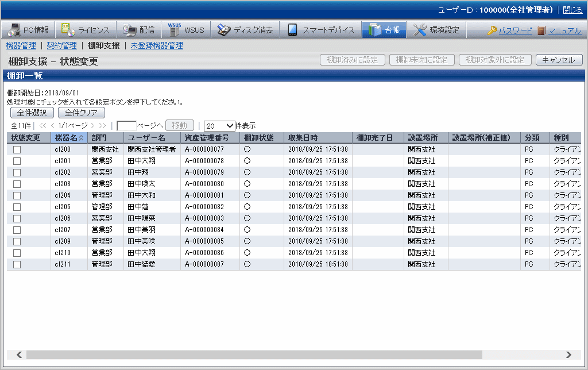This screenshot has width=588, height=370.
Task: Select the checkbox for device cl211
Action: pyautogui.click(x=17, y=264)
